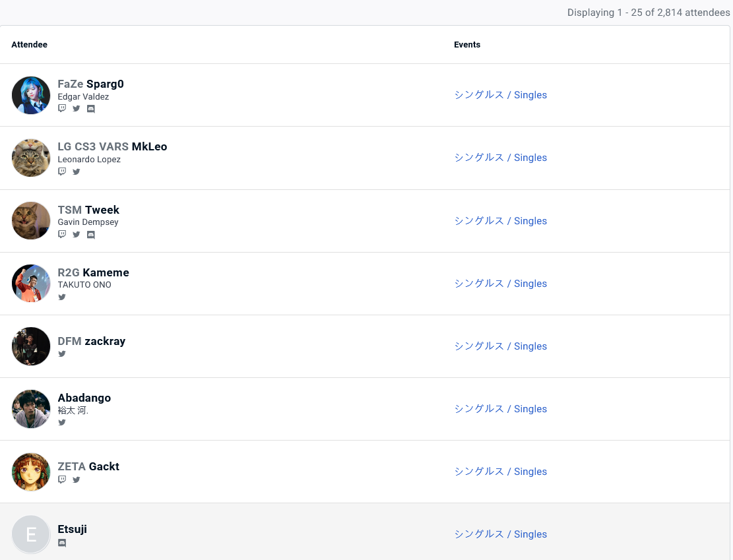Open ZETA Gackt's Twitch icon
The width and height of the screenshot is (733, 560).
62,480
